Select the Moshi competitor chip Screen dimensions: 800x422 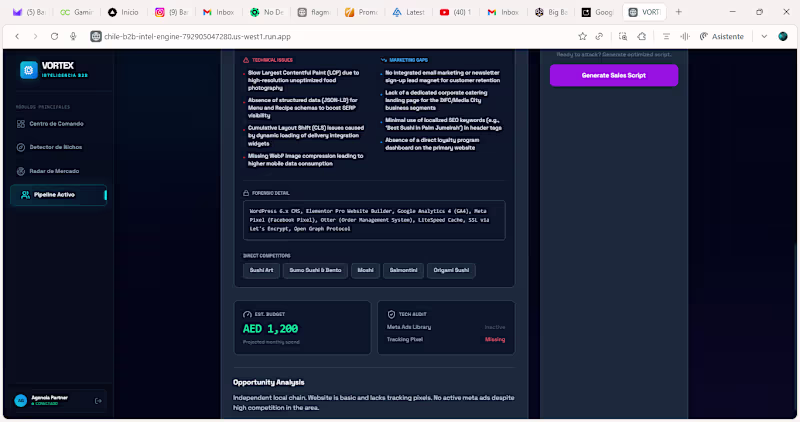click(x=365, y=270)
